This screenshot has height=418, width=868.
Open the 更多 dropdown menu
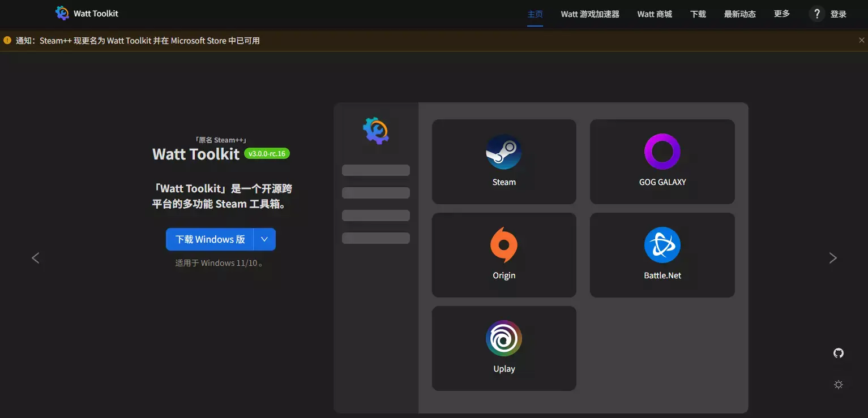point(781,14)
